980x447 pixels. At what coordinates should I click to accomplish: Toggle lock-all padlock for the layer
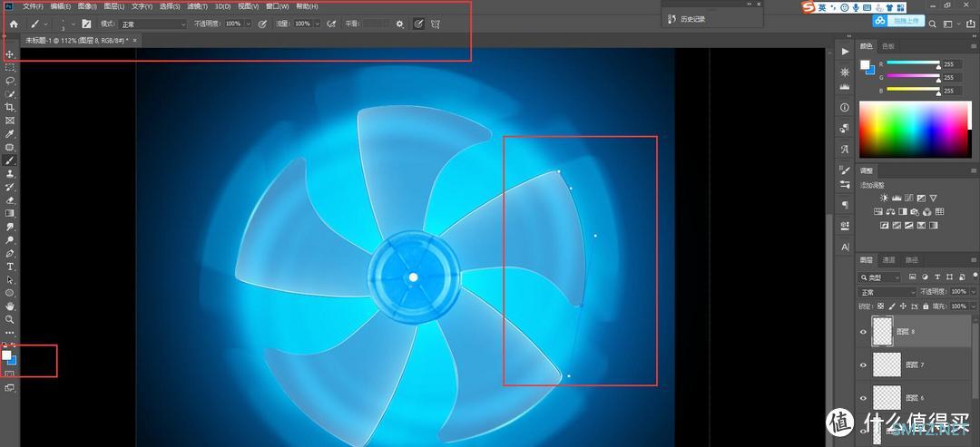click(x=926, y=306)
